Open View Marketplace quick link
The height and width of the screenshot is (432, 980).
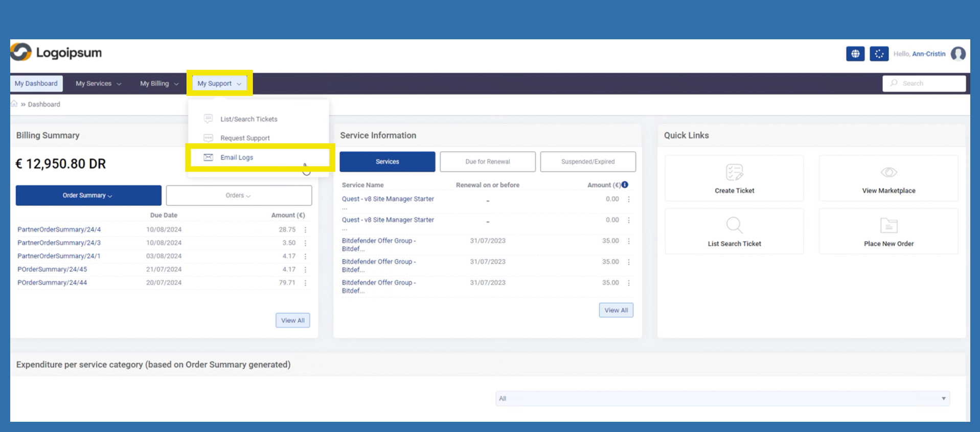pyautogui.click(x=888, y=179)
